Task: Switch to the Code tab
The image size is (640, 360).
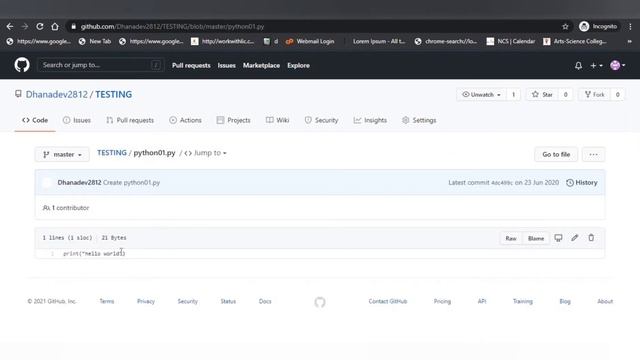Action: 35,120
